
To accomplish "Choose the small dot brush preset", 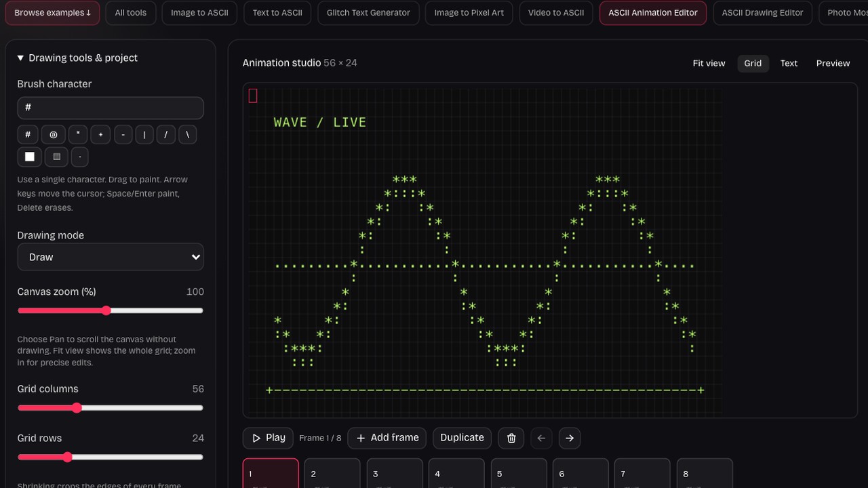I will (80, 157).
